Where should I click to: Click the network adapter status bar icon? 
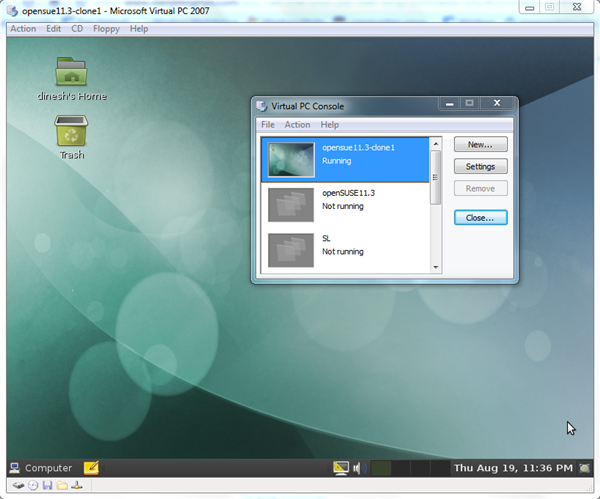pyautogui.click(x=77, y=486)
